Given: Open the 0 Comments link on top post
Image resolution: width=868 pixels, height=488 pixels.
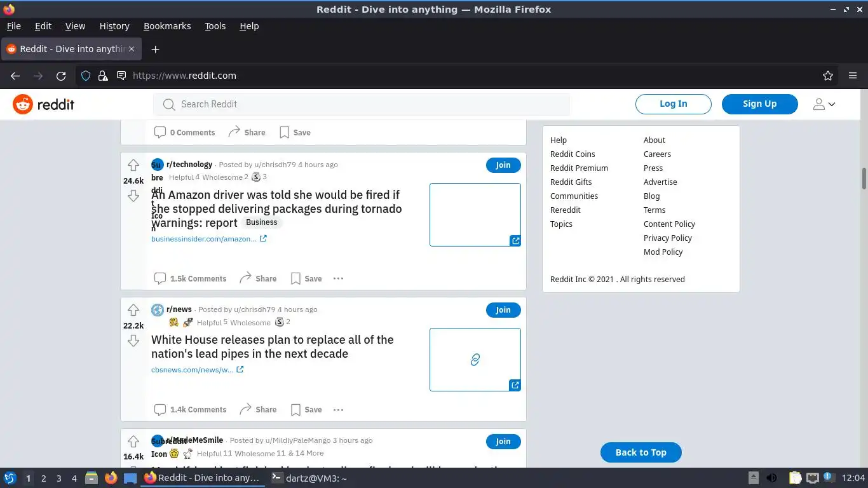Looking at the screenshot, I should [x=184, y=132].
